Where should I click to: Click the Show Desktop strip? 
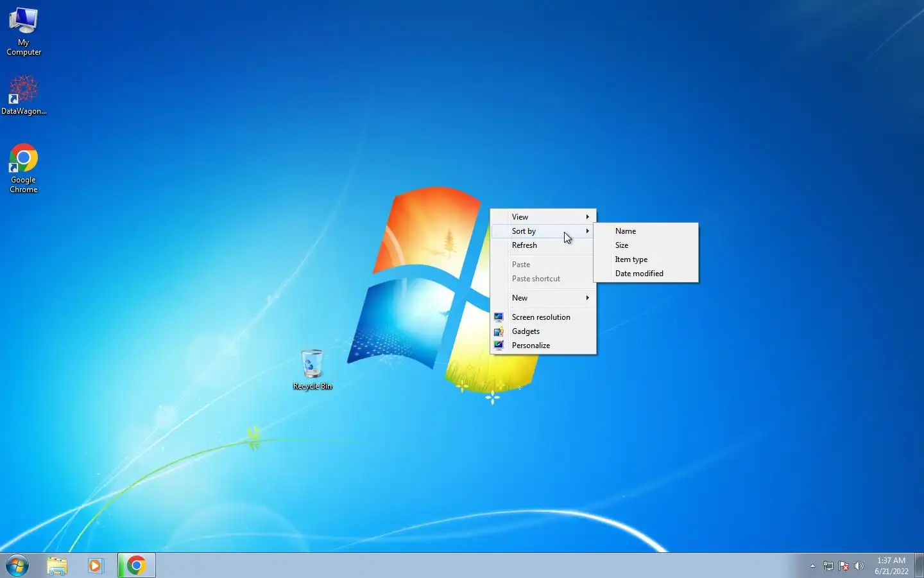pyautogui.click(x=919, y=566)
